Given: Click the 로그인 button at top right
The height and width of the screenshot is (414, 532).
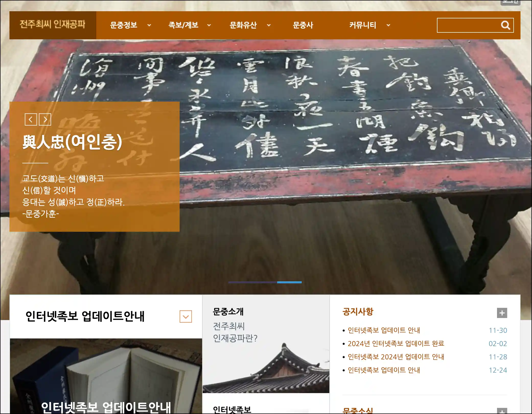Looking at the screenshot, I should point(510,2).
